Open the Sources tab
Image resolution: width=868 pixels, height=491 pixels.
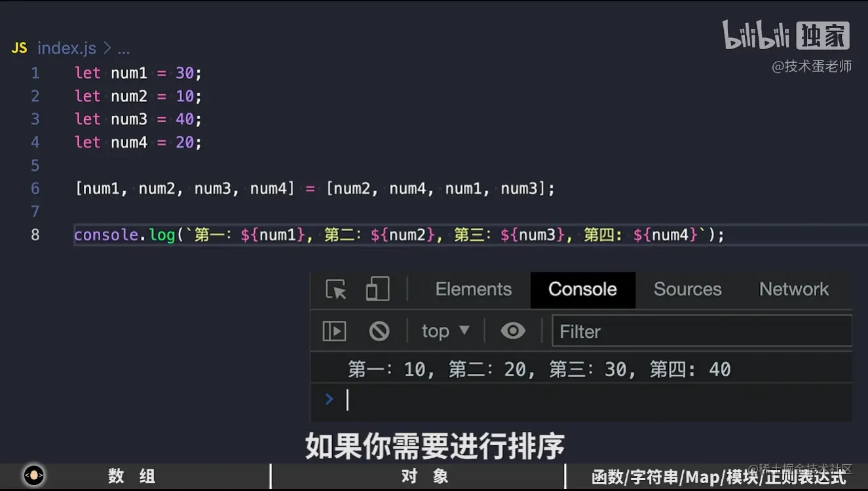point(688,289)
